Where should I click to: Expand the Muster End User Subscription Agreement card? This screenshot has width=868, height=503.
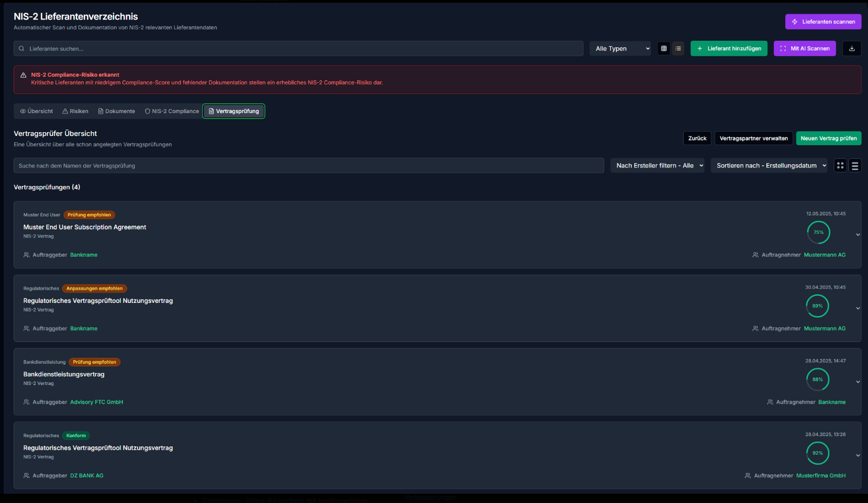(858, 235)
